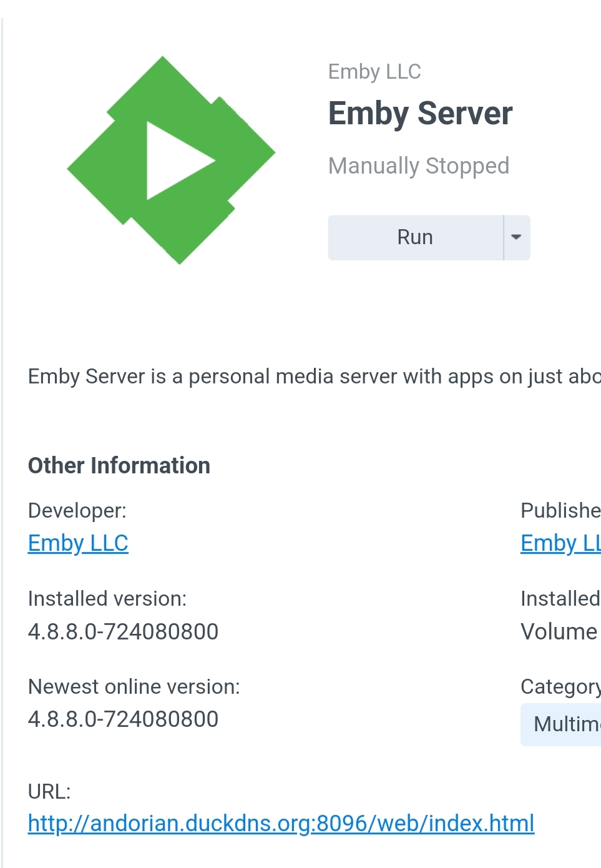Open the Developer Emby LLC link
This screenshot has width=601, height=868.
[77, 543]
